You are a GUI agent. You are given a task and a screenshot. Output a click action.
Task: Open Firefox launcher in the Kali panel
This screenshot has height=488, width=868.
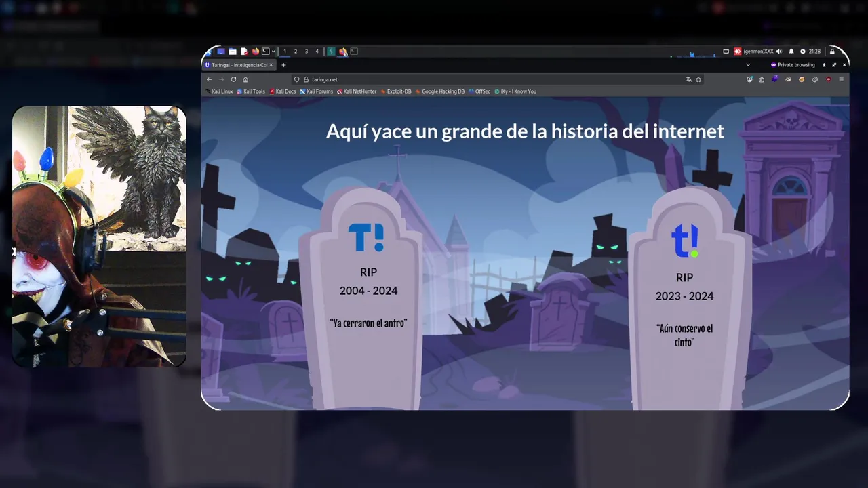click(x=256, y=52)
